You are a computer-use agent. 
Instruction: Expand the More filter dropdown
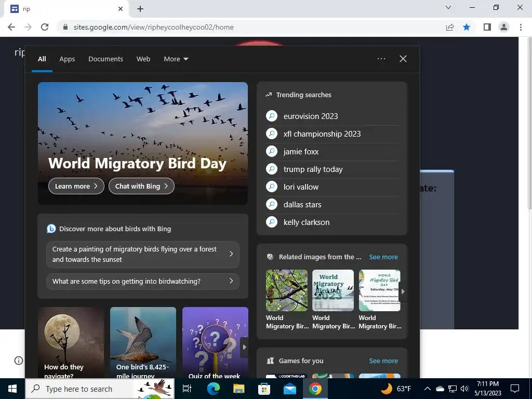pyautogui.click(x=176, y=59)
